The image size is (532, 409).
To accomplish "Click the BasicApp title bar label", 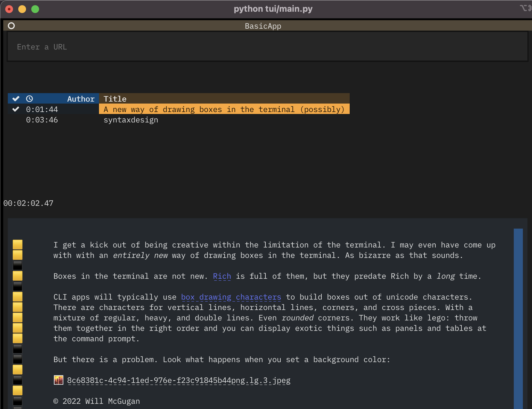I will [263, 26].
